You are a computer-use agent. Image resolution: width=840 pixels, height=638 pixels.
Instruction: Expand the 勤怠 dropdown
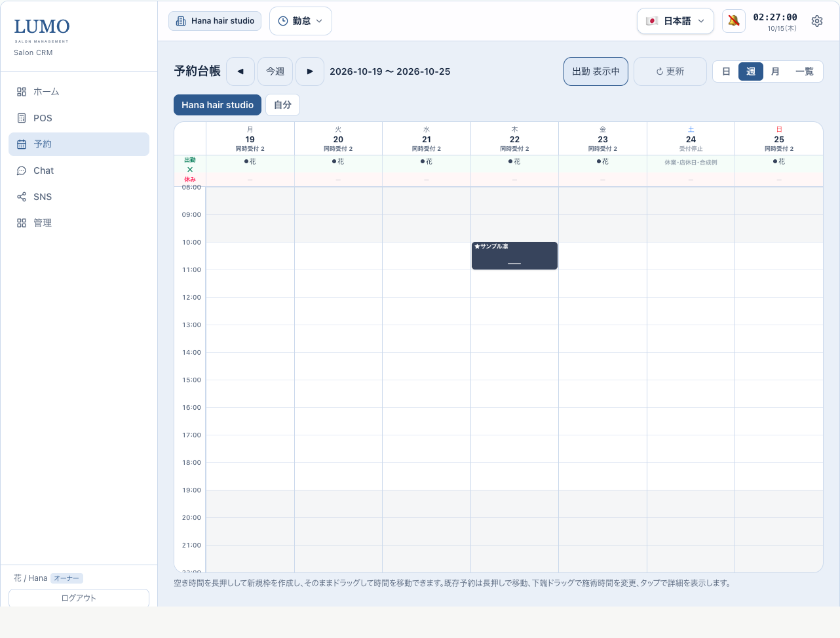(x=301, y=21)
